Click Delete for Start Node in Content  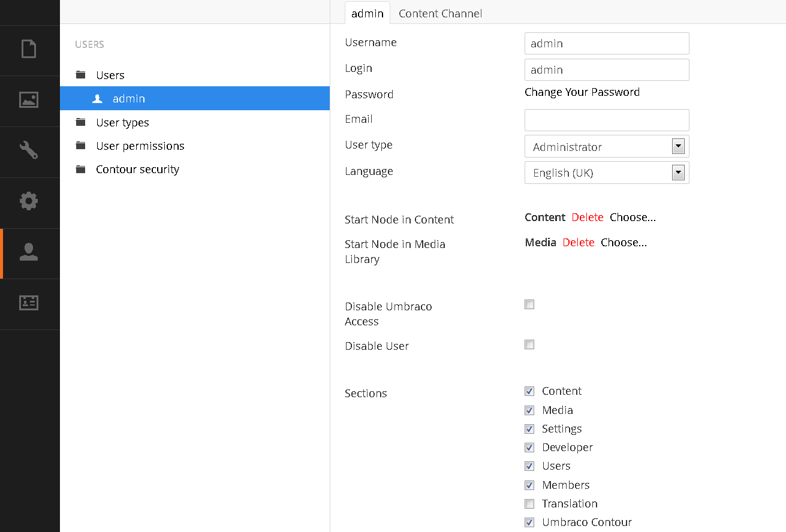tap(587, 217)
